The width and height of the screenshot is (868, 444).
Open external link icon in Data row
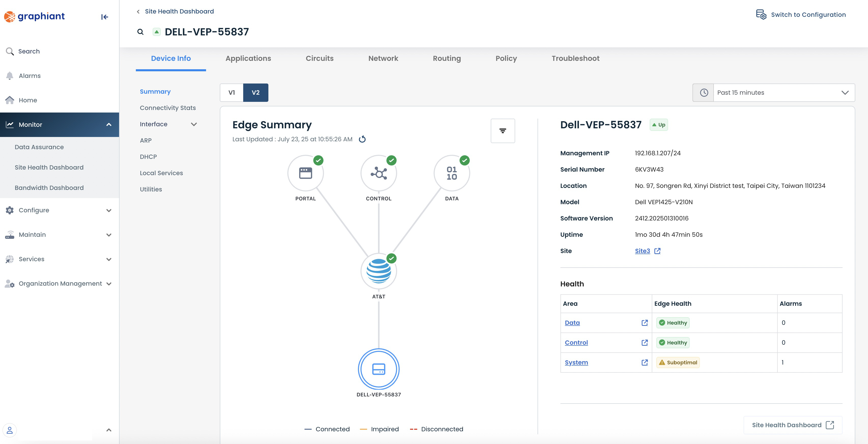pos(645,323)
